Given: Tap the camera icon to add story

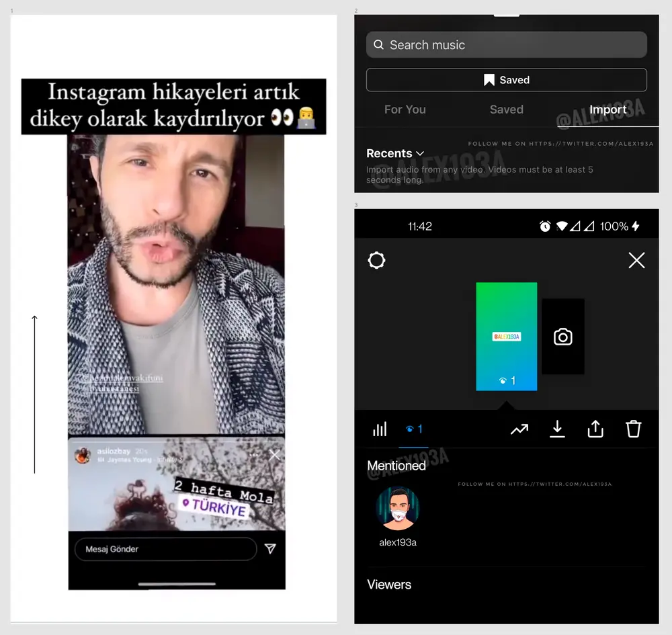Looking at the screenshot, I should coord(562,337).
